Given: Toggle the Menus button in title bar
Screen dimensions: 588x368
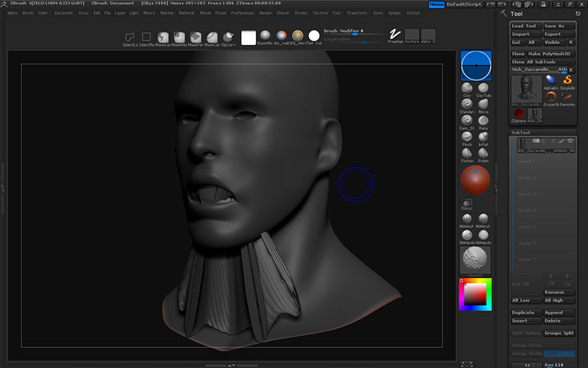Looking at the screenshot, I should (x=436, y=4).
